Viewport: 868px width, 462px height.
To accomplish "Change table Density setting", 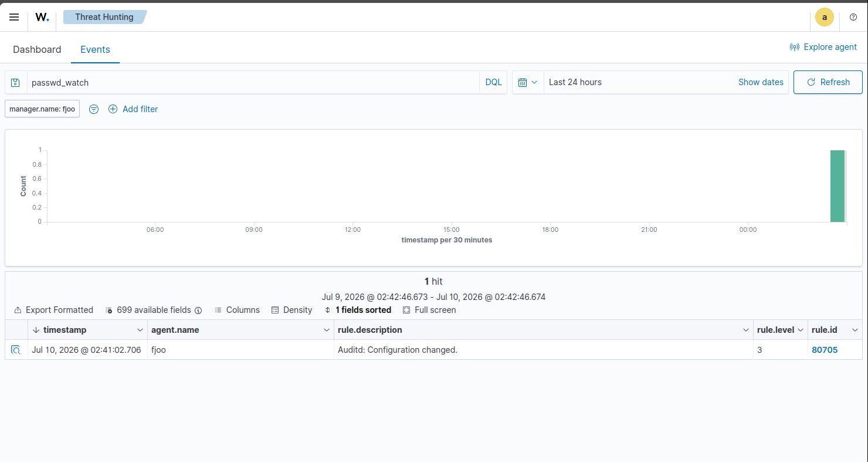I will click(291, 310).
